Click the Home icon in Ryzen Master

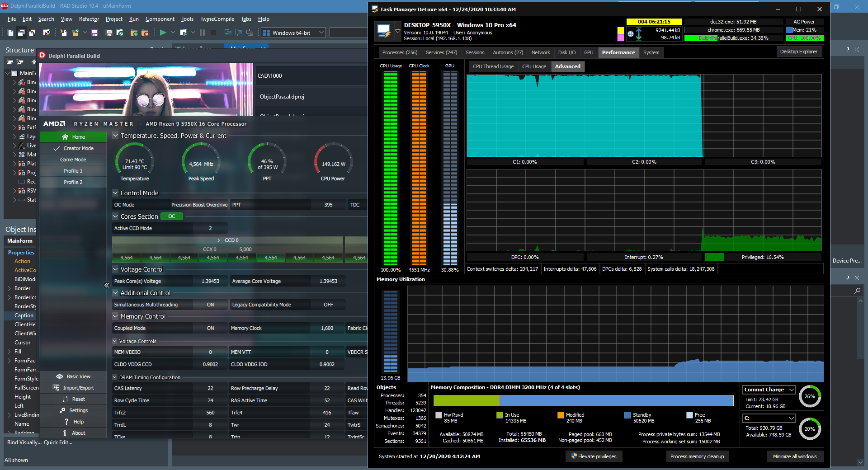coord(65,137)
